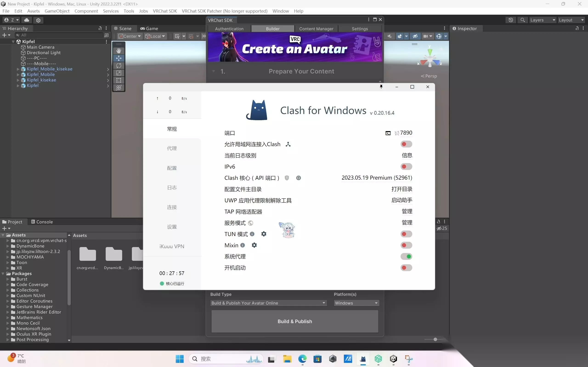The image size is (588, 367).
Task: Click the Build & Publish button
Action: tap(295, 321)
